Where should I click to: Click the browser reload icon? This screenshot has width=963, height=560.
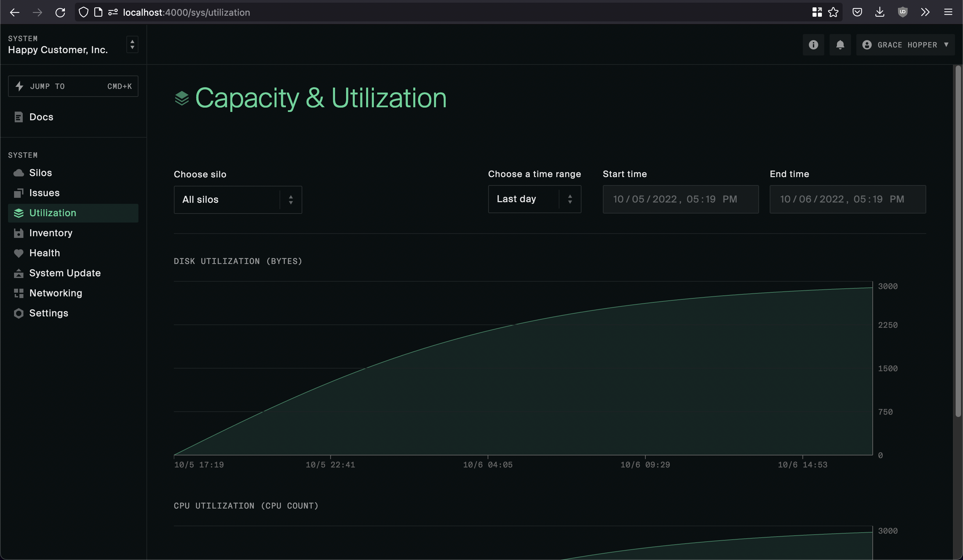60,12
